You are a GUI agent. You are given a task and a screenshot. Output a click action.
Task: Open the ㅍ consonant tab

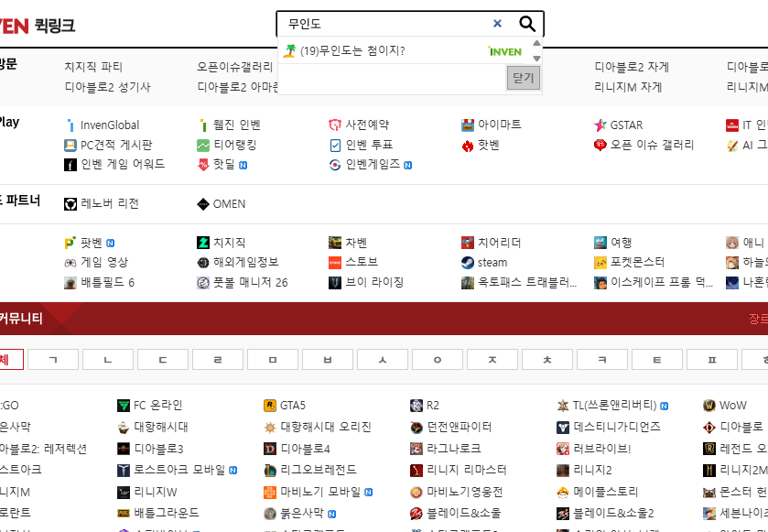pyautogui.click(x=711, y=359)
